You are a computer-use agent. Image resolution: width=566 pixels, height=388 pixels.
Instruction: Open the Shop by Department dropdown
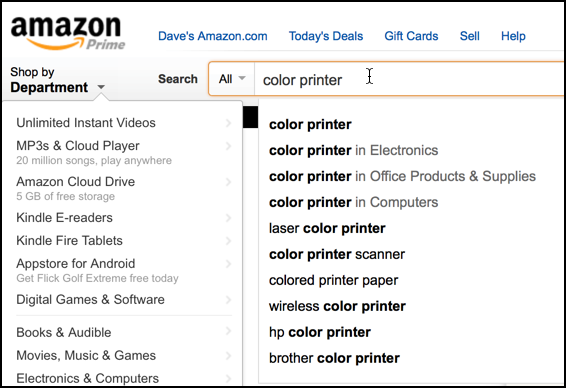click(57, 80)
